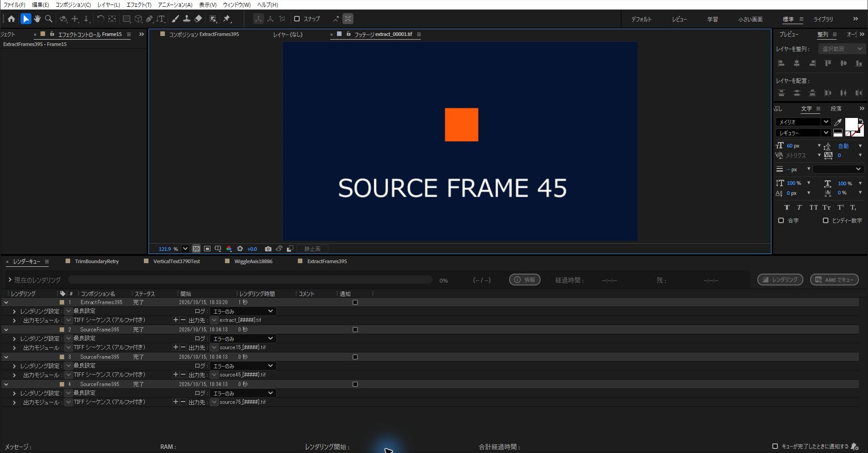The width and height of the screenshot is (868, 453).
Task: Expand the current render details arrow
Action: 10,280
